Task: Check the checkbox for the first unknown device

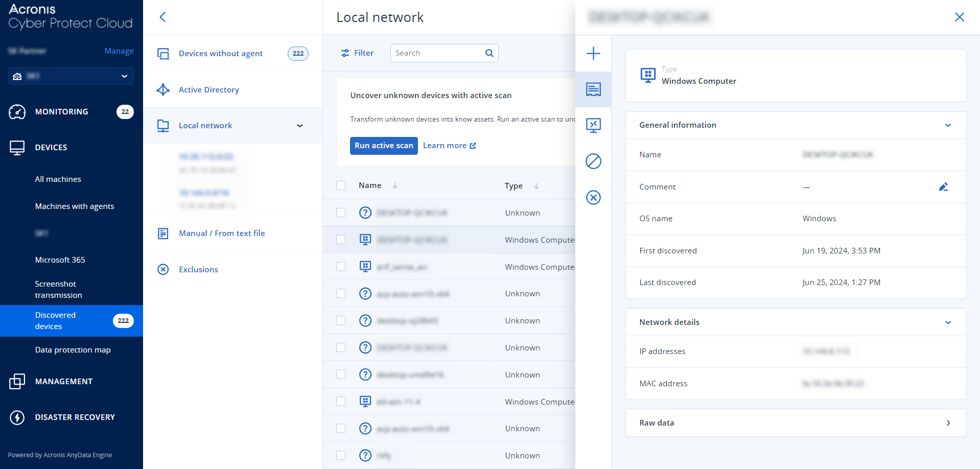Action: pos(341,213)
